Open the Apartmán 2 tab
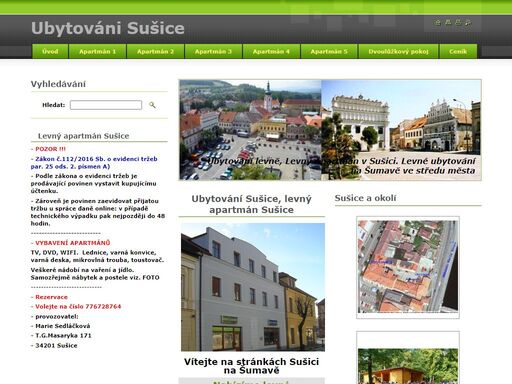Viewport: 512px width, 384px height. (x=155, y=51)
